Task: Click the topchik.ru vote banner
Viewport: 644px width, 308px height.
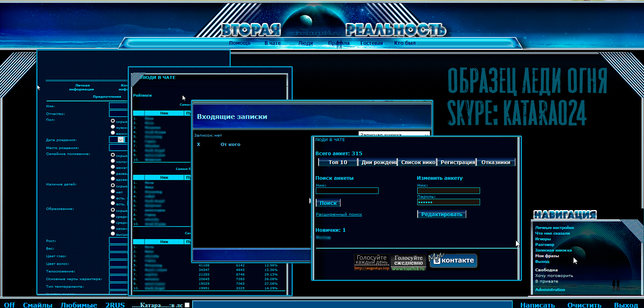Action: point(408,262)
